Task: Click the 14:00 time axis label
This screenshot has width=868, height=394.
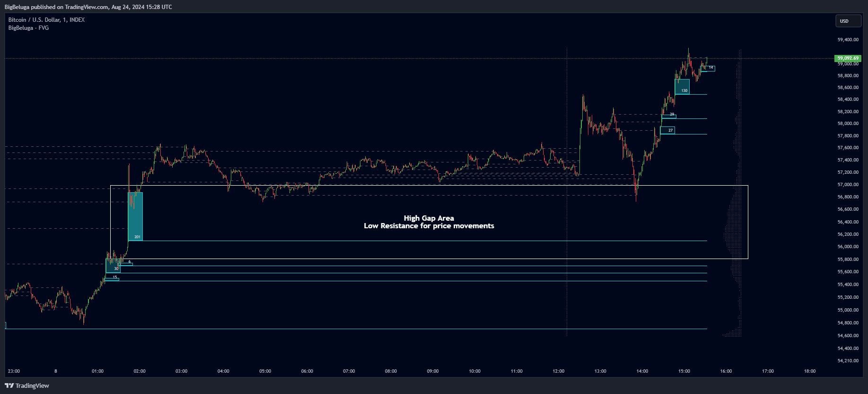Action: (642, 371)
